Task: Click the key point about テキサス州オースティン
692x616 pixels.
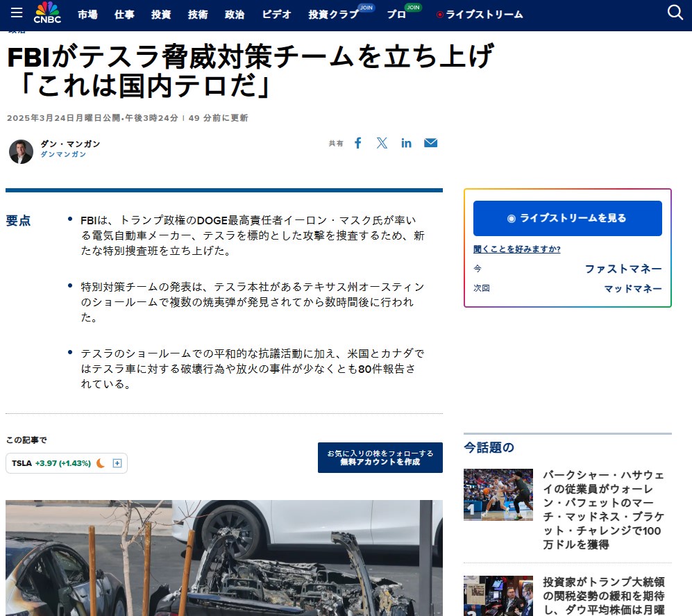Action: pos(253,302)
